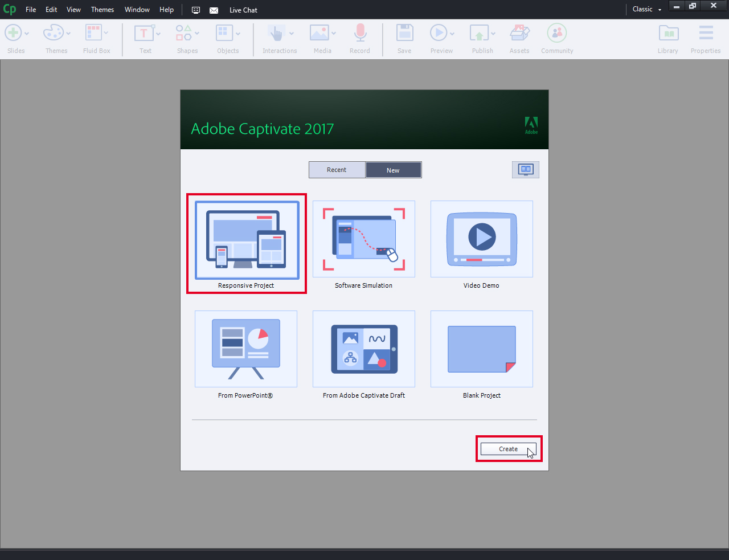
Task: Expand the Interactions dropdown arrow
Action: tap(292, 33)
